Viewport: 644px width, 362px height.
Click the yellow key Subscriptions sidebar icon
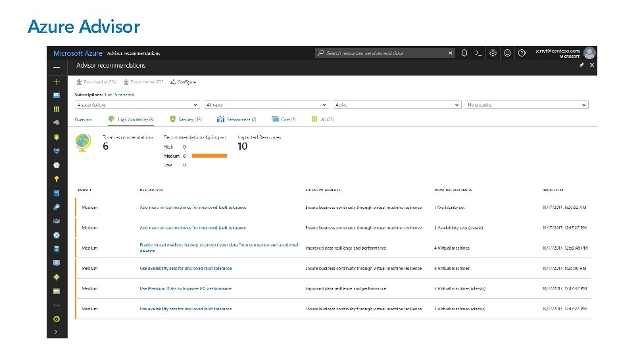[57, 179]
